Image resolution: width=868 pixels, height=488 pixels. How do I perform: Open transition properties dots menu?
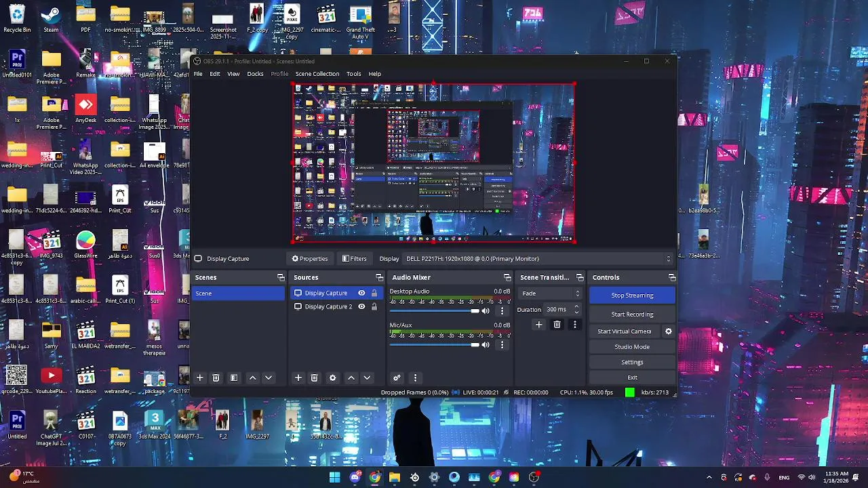coord(574,325)
